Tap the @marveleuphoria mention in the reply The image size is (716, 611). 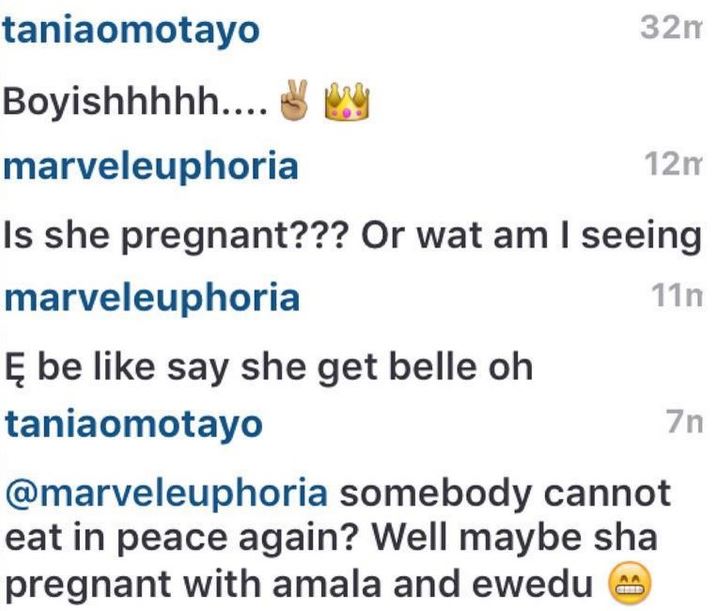166,495
